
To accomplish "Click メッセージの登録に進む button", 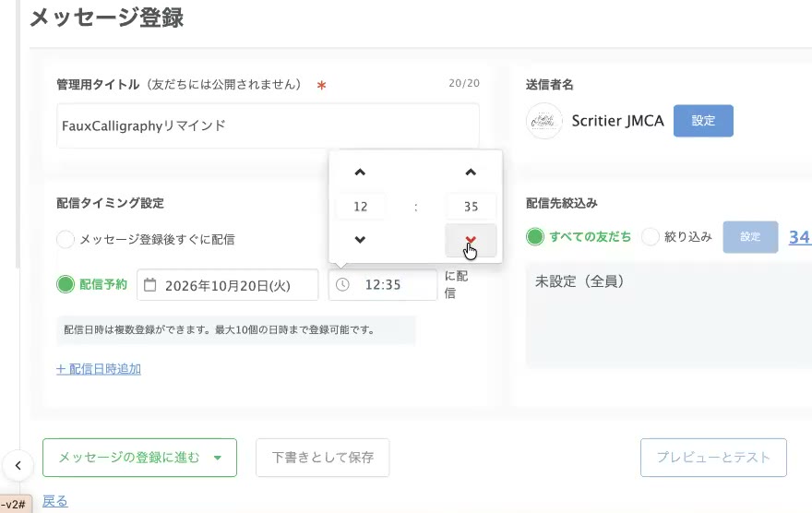I will coord(139,458).
